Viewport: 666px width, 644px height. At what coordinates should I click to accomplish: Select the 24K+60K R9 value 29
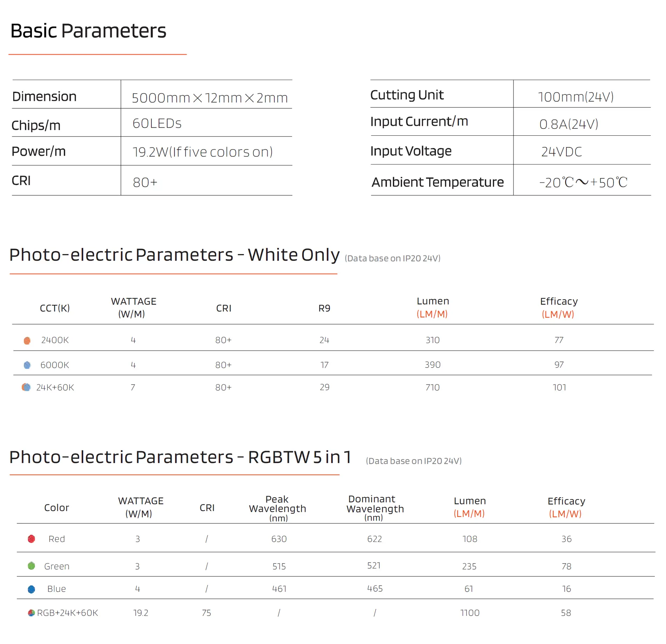(x=325, y=388)
